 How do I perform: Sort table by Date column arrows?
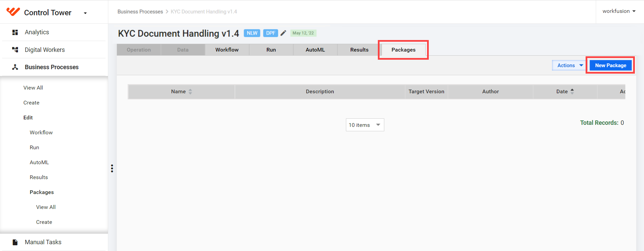coord(572,92)
